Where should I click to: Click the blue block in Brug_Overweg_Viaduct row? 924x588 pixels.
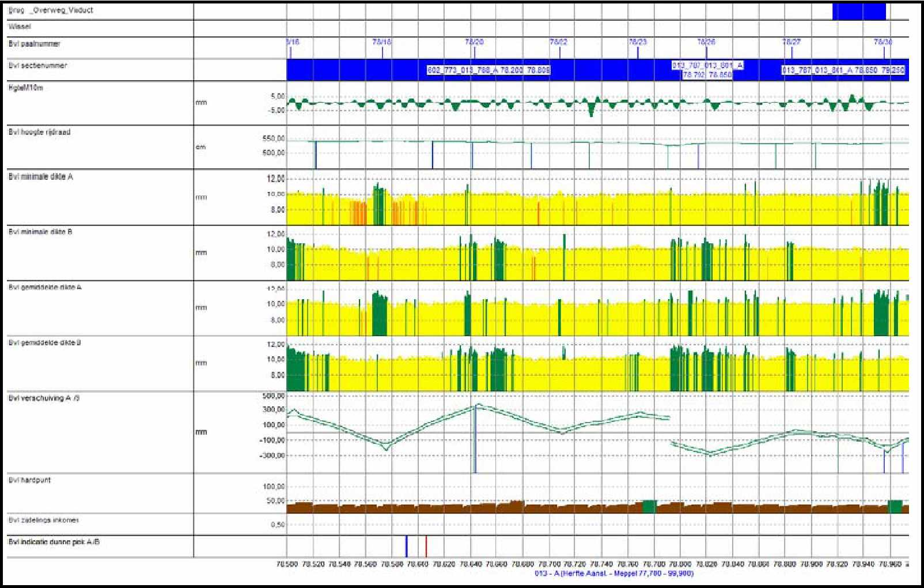pyautogui.click(x=859, y=12)
